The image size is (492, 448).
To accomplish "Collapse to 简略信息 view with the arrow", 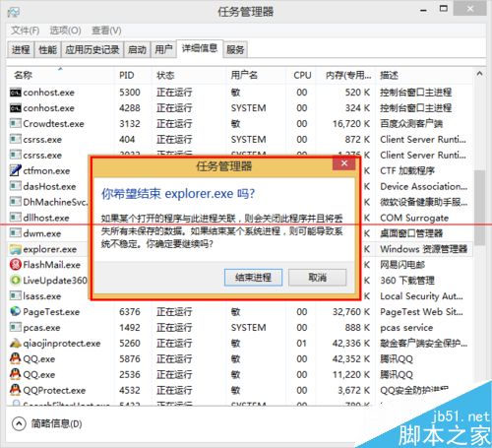I will [19, 423].
